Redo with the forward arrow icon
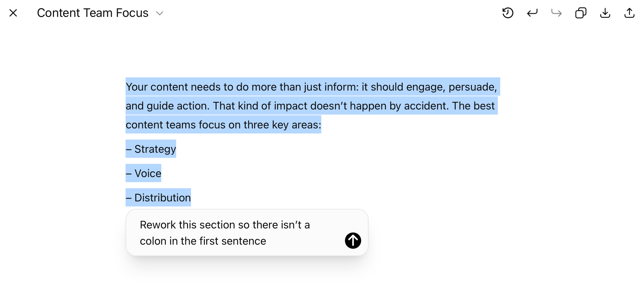The height and width of the screenshot is (294, 644). 557,13
